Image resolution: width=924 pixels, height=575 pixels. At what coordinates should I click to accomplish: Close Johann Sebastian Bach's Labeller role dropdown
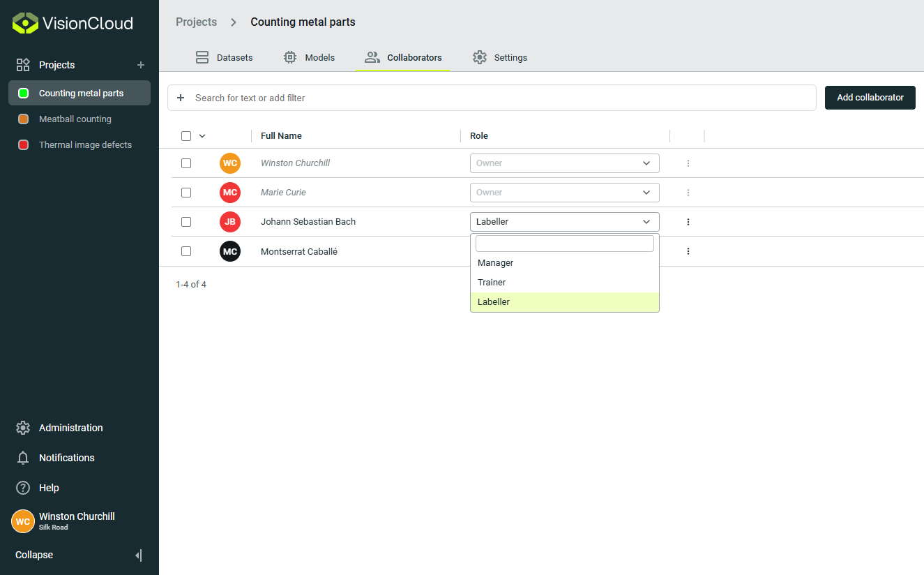click(x=565, y=222)
